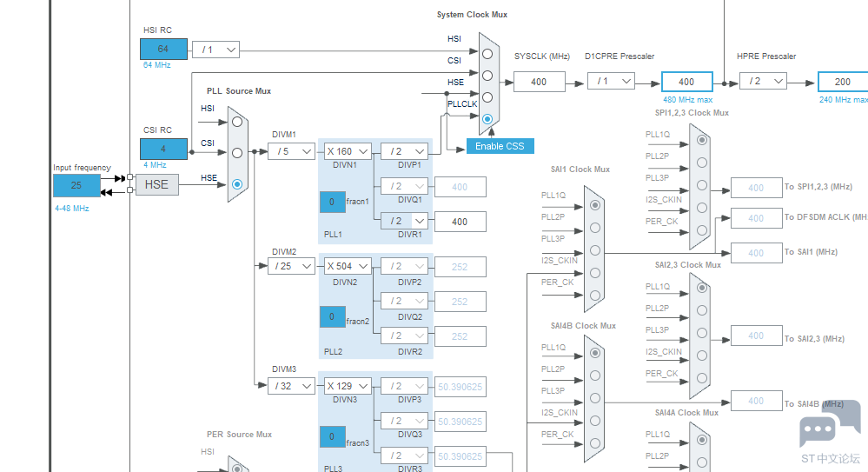Open the DIVN1 X 160 multiplier dropdown
Screen dimensions: 868x472
[x=348, y=151]
